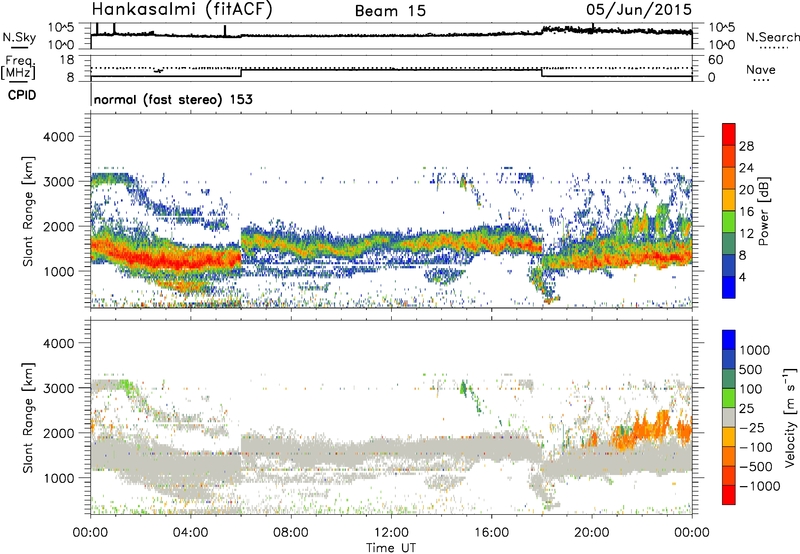800x554 pixels.
Task: Click the 04:00 time tick label
Action: (x=191, y=533)
